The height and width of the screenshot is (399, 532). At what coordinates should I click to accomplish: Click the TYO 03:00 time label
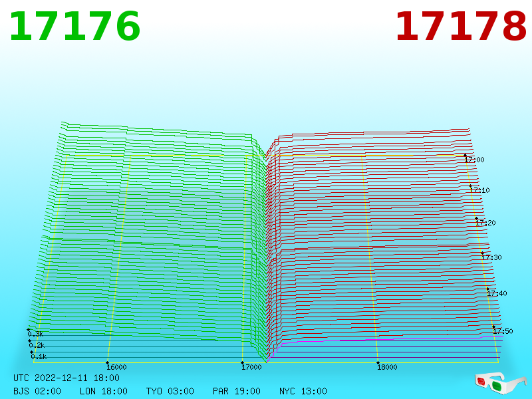pyautogui.click(x=170, y=391)
